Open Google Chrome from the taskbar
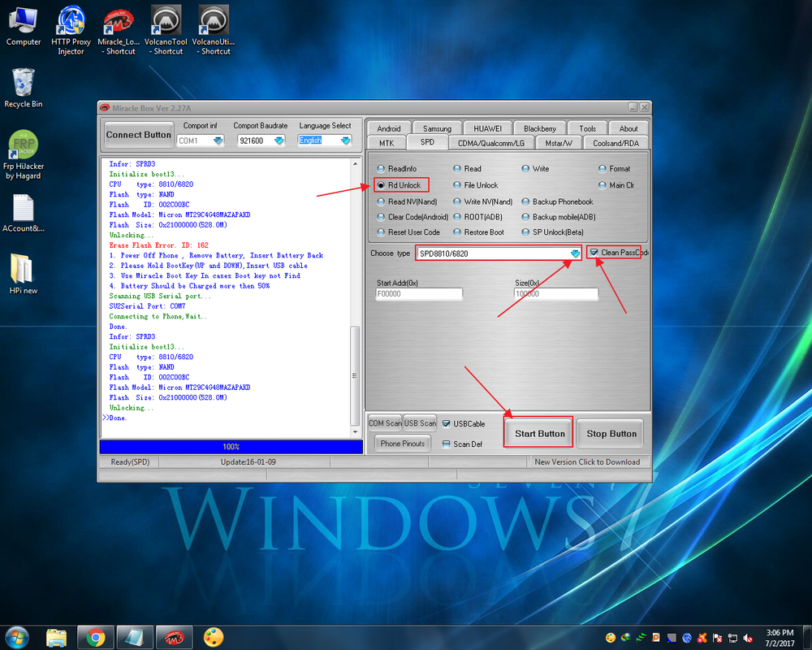Viewport: 812px width, 650px height. pos(95,638)
